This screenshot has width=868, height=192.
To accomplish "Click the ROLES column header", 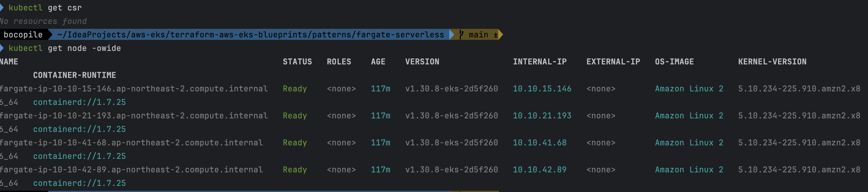I will [339, 62].
